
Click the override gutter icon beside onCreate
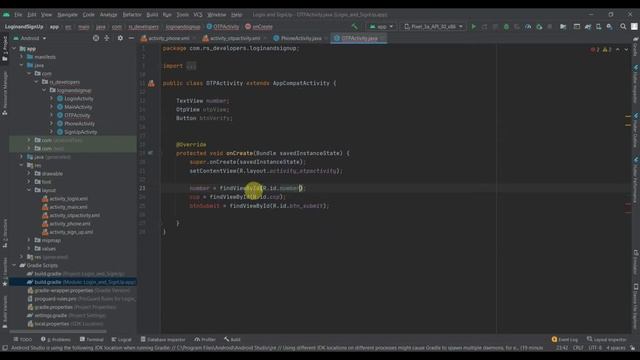pyautogui.click(x=151, y=153)
